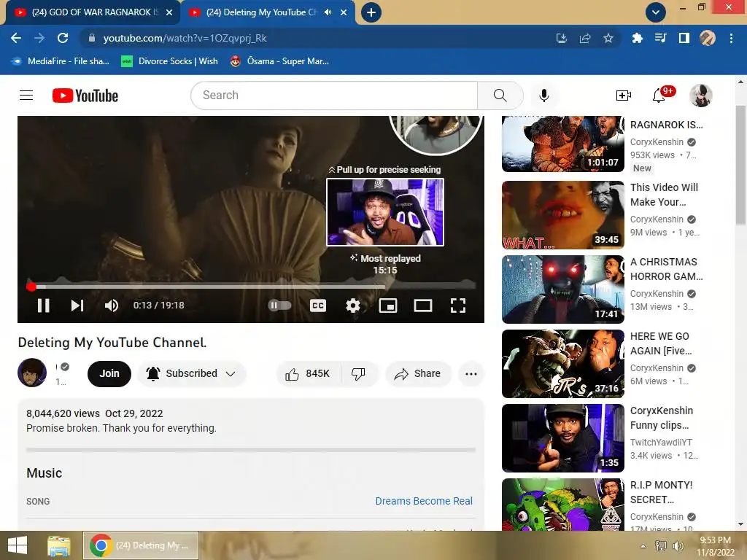Viewport: 747px width, 560px height.
Task: Open File Explorer from the taskbar
Action: coord(59,545)
